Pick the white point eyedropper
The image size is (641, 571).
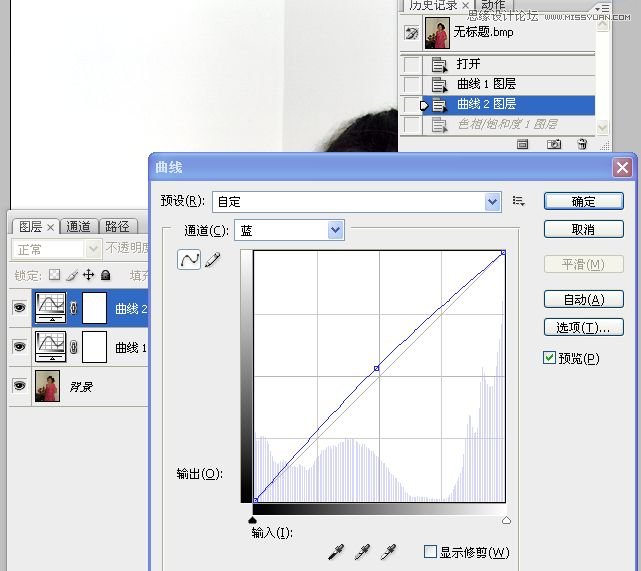(388, 552)
